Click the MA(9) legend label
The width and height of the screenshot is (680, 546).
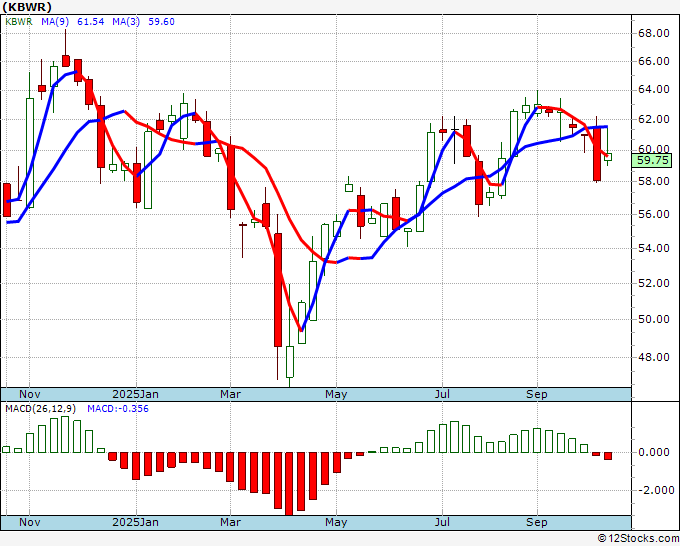pos(55,22)
